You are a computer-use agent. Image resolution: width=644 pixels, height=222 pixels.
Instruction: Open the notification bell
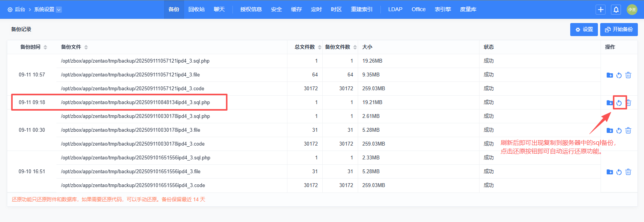(616, 10)
